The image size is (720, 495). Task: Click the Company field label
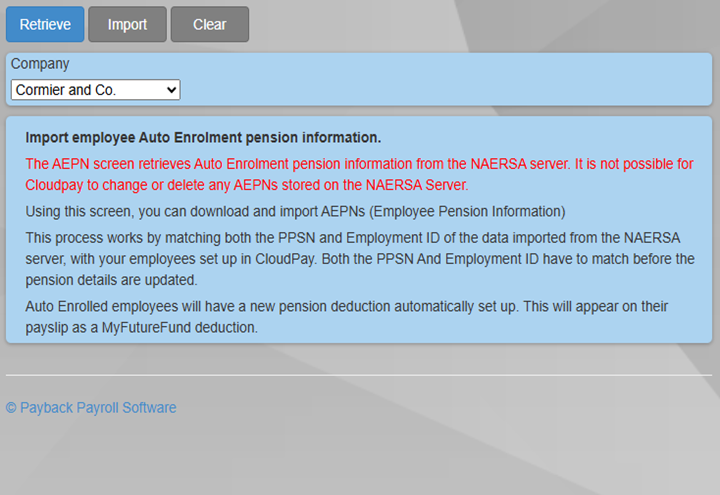(x=40, y=64)
